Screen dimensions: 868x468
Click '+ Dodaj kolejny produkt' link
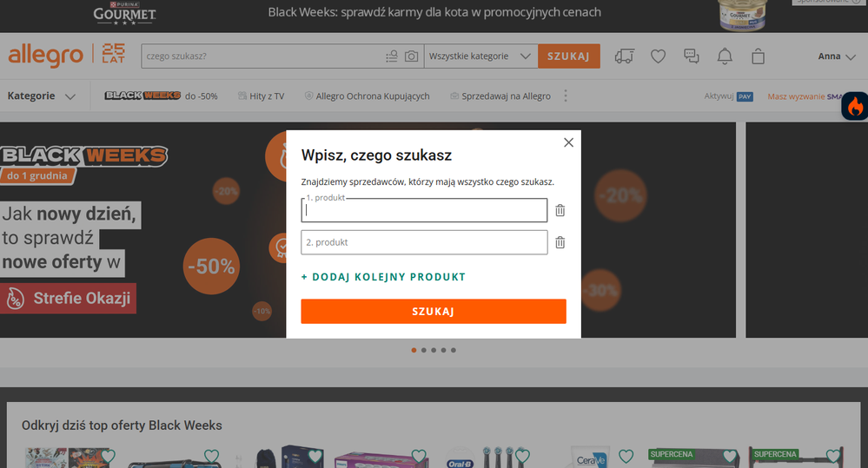tap(383, 277)
